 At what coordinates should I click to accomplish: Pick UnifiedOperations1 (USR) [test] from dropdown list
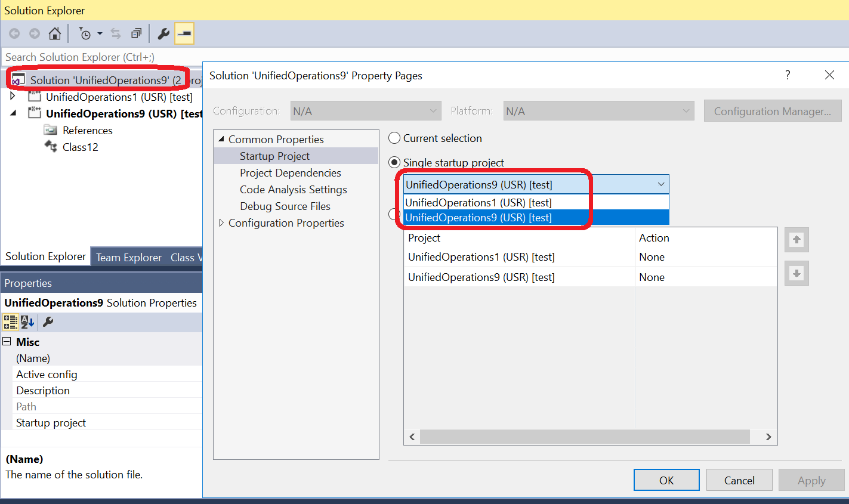tap(536, 202)
